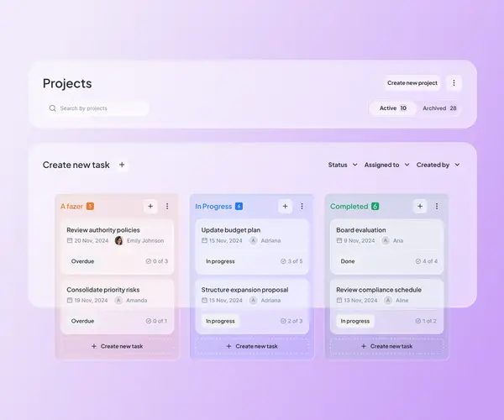This screenshot has width=504, height=420.
Task: Click calendar icon next to 20 Nov, 2024
Action: click(70, 240)
